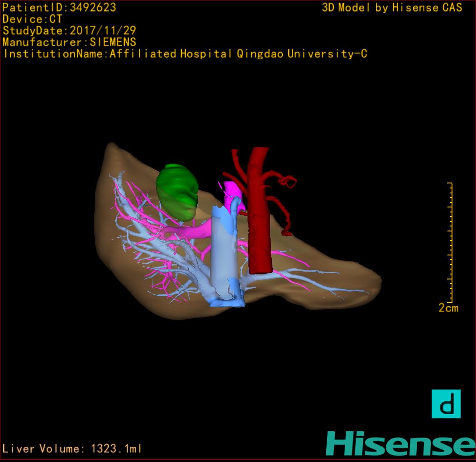The width and height of the screenshot is (476, 462).
Task: Click the InstitutionName overlay line
Action: (185, 54)
